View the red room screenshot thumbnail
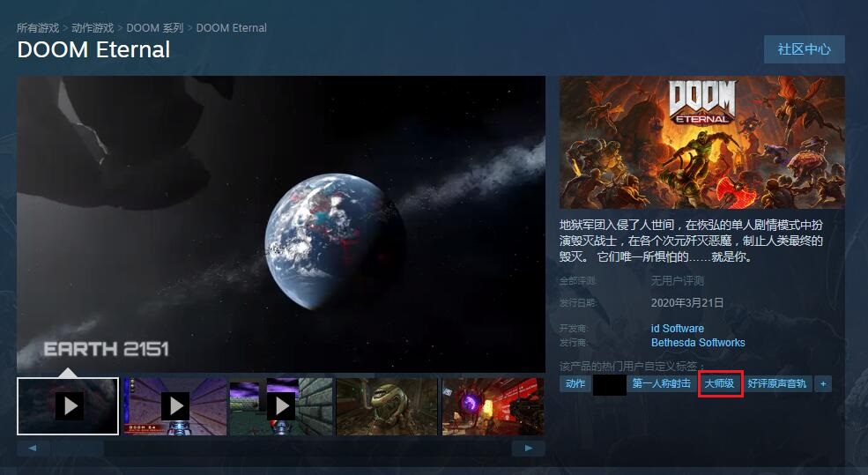The width and height of the screenshot is (868, 475). (x=493, y=406)
